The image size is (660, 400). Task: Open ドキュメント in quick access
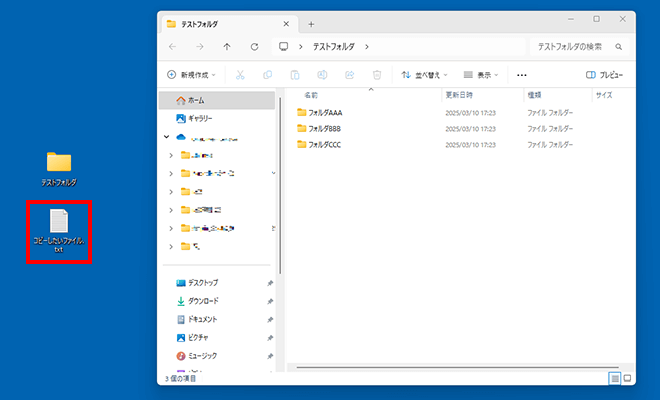(x=202, y=320)
